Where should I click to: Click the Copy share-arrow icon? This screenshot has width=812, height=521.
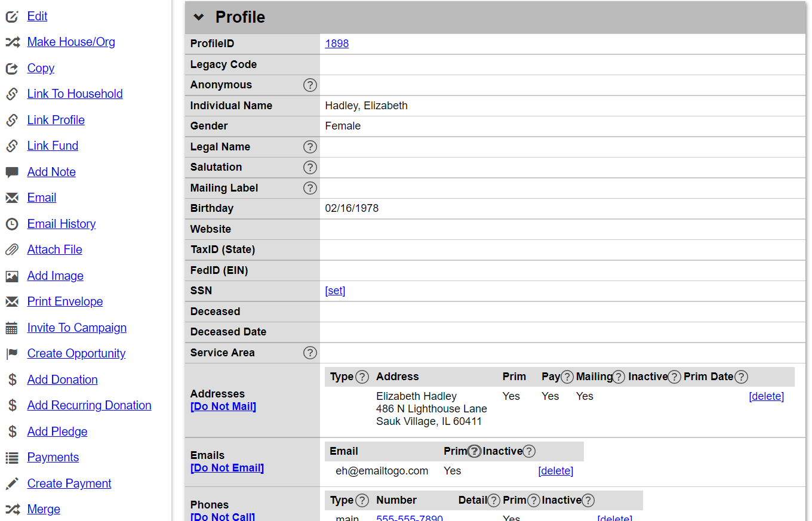[12, 68]
